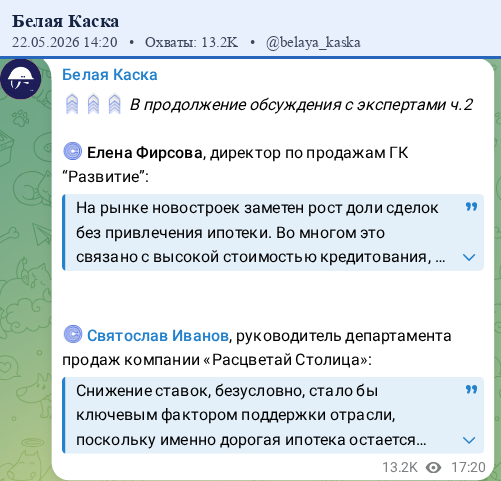Select the eye views icon beside 13.2K
The image size is (501, 481).
click(x=433, y=467)
